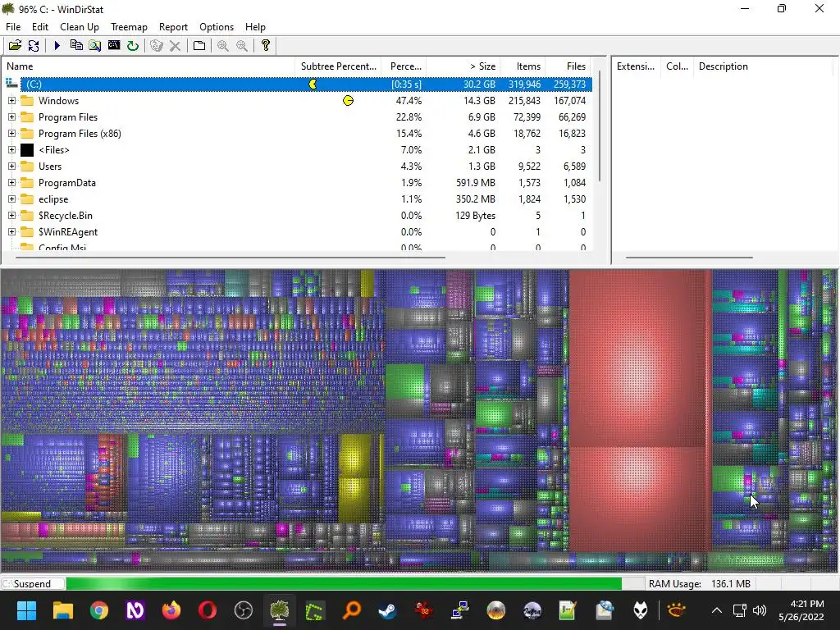840x630 pixels.
Task: Expand the $Recycle.Bin node
Action: (11, 216)
